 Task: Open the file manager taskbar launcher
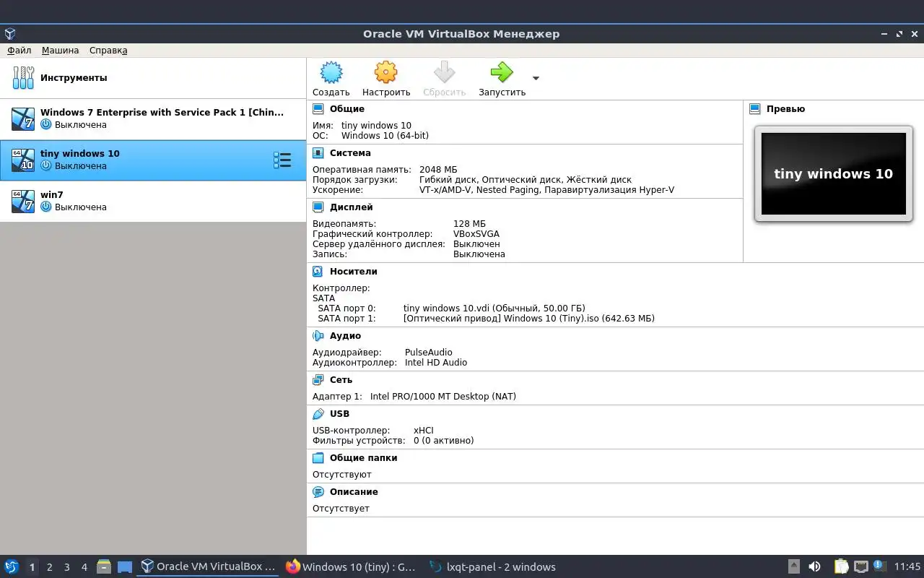coord(104,567)
